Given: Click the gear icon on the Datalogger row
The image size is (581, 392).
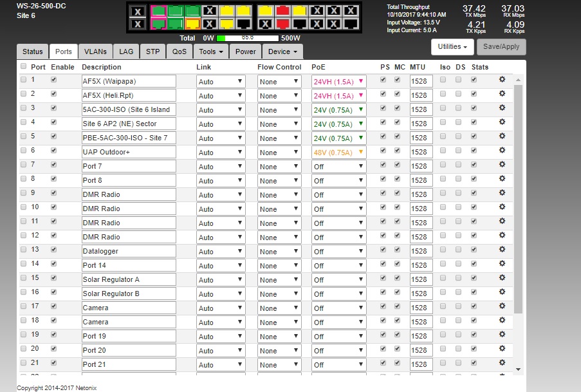Looking at the screenshot, I should click(x=502, y=250).
